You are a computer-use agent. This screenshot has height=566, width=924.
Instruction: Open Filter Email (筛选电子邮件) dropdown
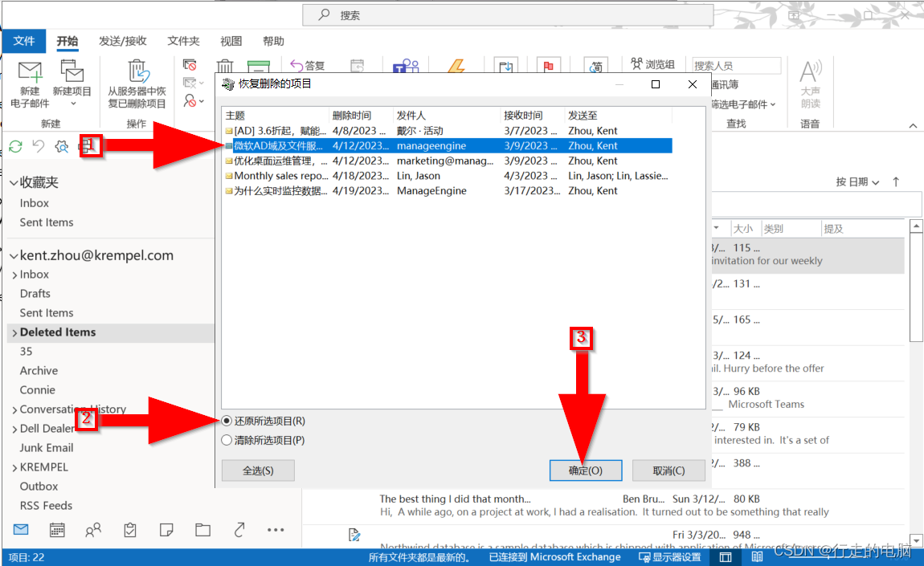743,104
